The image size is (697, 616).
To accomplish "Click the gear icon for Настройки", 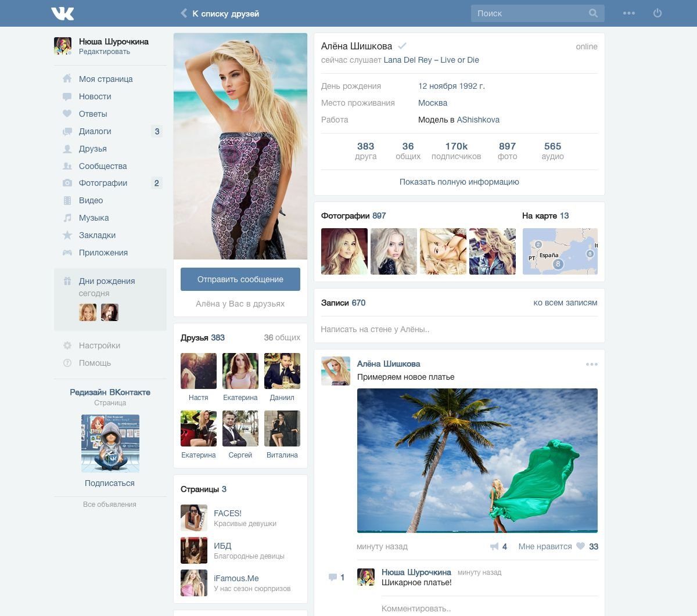I will pyautogui.click(x=67, y=345).
